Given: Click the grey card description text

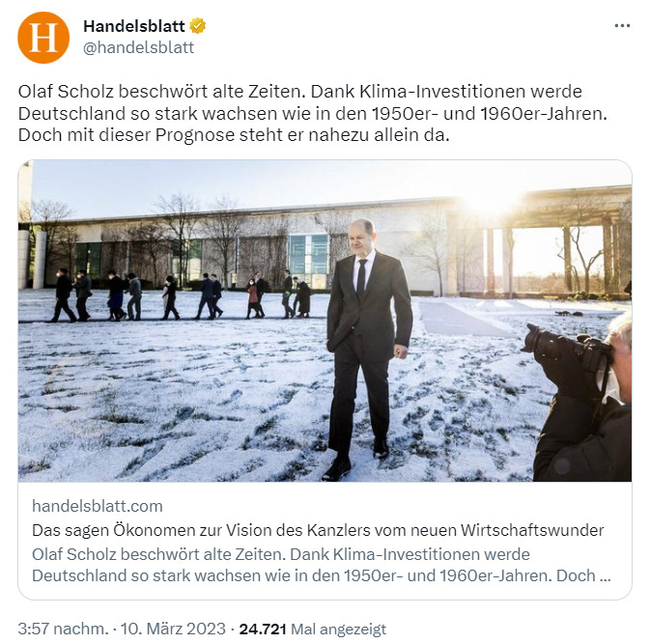Looking at the screenshot, I should click(x=322, y=565).
